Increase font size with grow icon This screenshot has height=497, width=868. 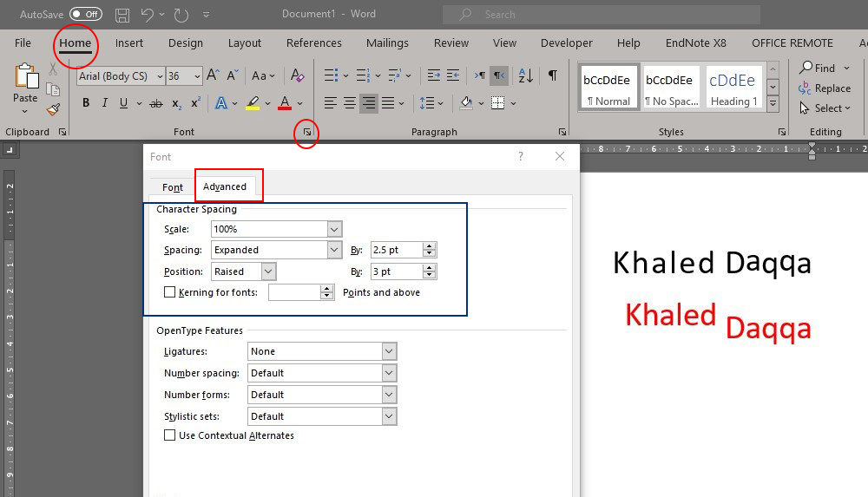[x=214, y=75]
